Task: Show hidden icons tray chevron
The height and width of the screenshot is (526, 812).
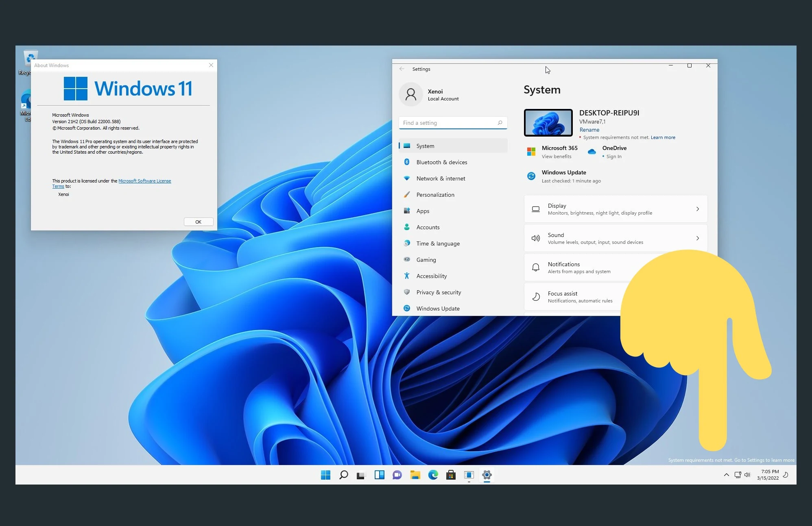Action: 726,475
